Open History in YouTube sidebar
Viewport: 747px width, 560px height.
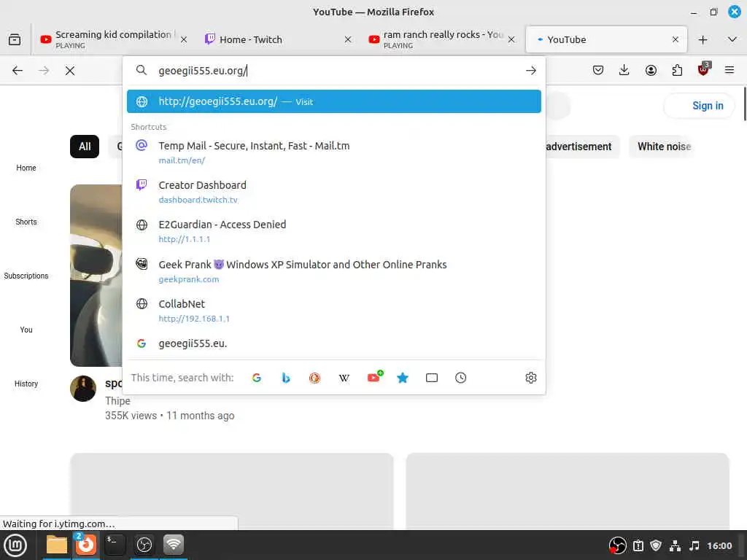[x=26, y=384]
